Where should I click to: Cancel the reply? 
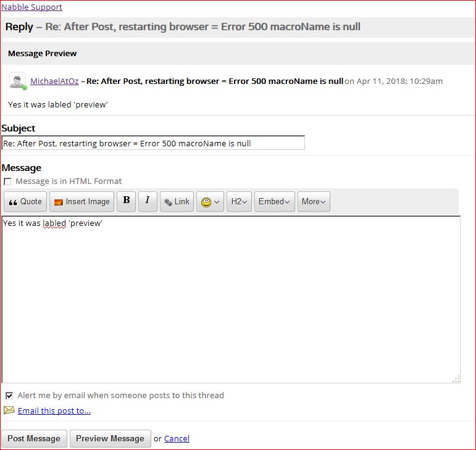177,439
